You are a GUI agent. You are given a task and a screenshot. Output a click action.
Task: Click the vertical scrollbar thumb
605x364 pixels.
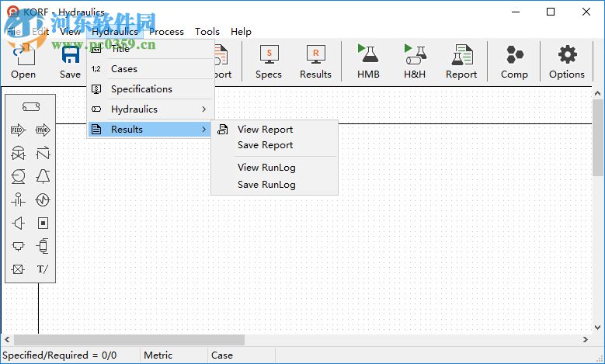pos(597,137)
